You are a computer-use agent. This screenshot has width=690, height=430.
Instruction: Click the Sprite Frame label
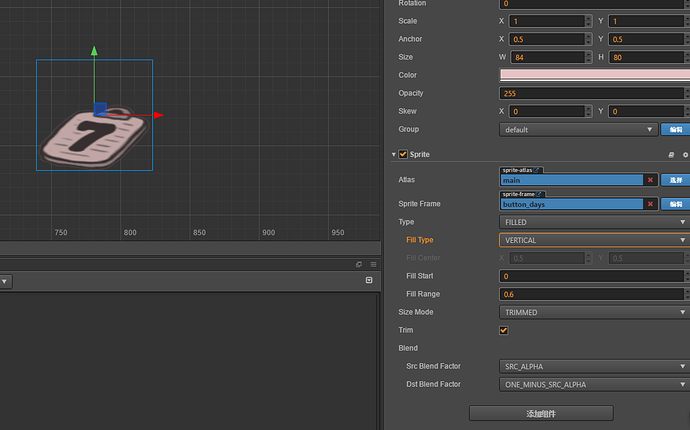(x=419, y=204)
